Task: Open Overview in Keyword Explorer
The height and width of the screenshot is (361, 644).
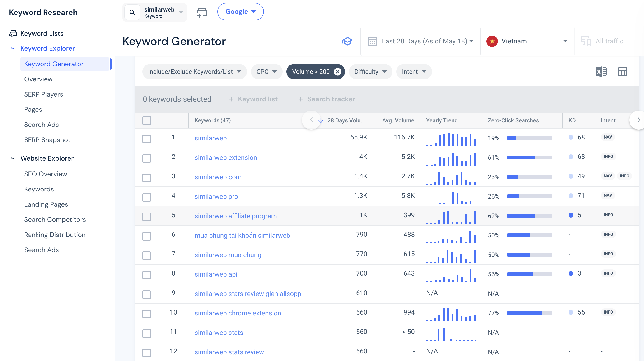Action: click(38, 79)
